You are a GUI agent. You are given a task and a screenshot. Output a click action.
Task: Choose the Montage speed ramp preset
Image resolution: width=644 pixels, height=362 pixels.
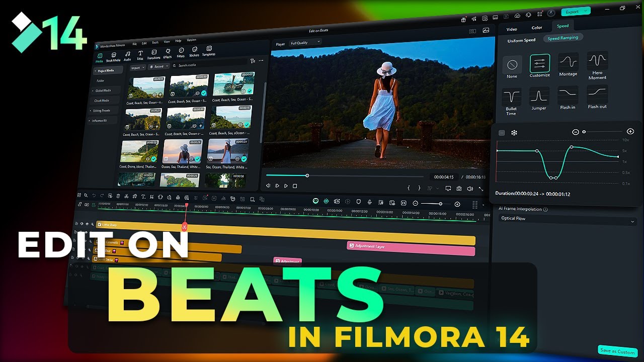(x=568, y=64)
